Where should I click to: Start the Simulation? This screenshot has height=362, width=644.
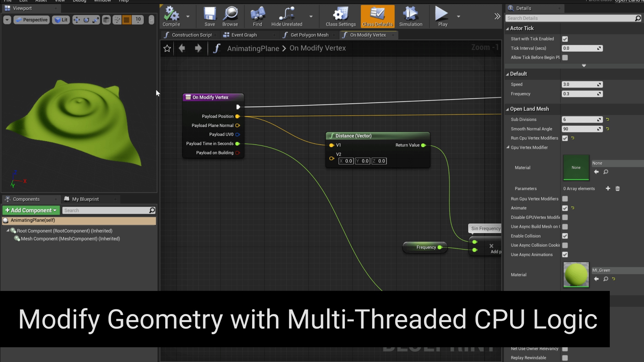coord(411,16)
